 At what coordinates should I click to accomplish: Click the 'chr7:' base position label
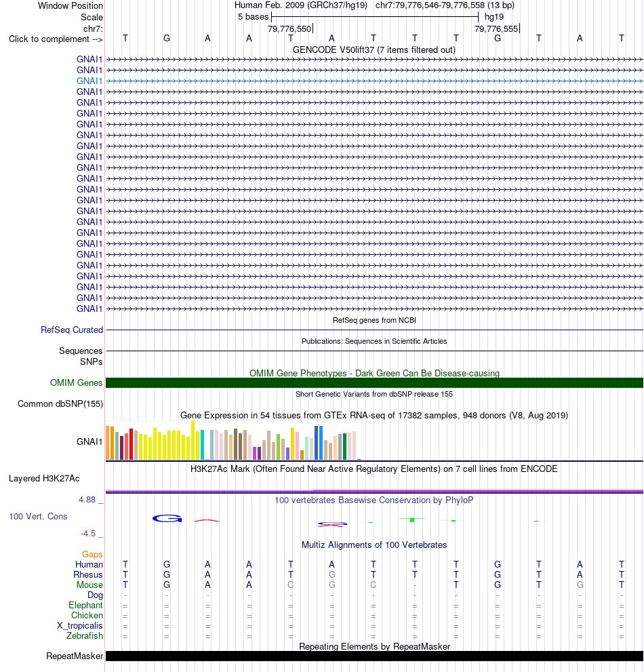coord(93,28)
